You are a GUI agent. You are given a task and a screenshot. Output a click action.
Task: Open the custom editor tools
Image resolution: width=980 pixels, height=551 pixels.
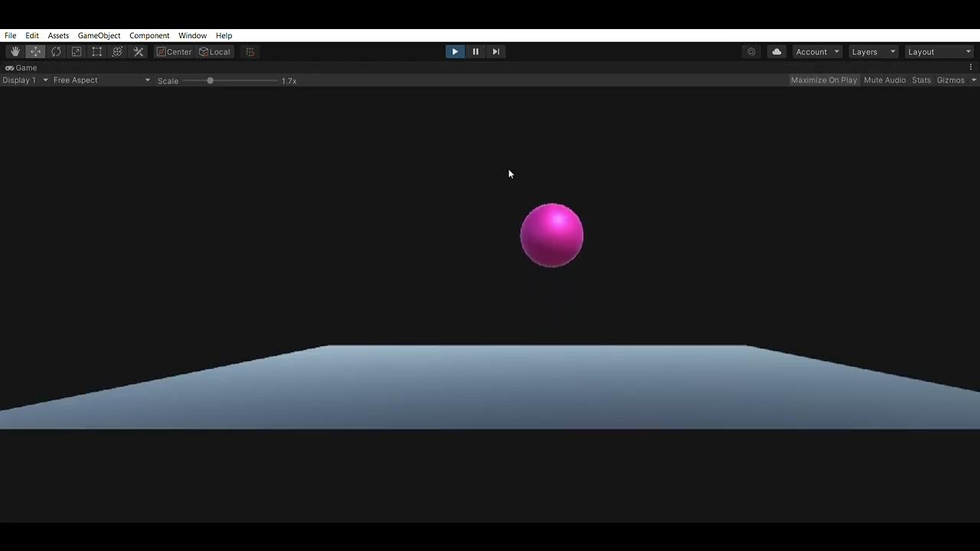pyautogui.click(x=139, y=51)
